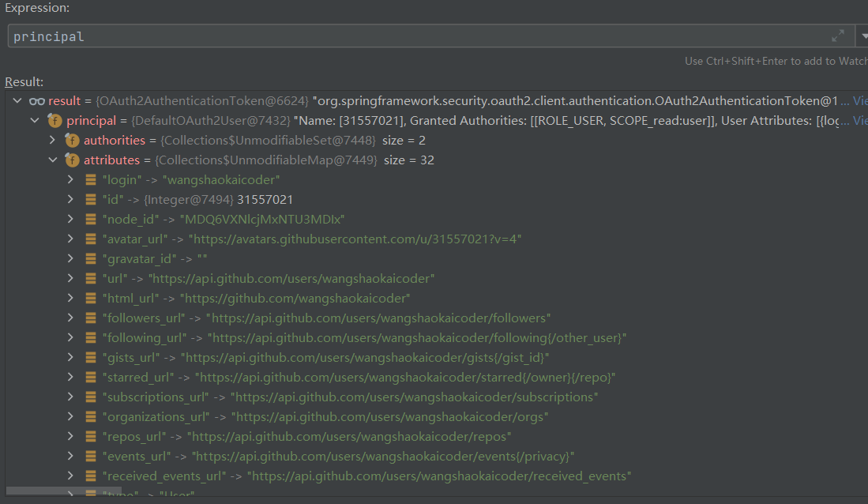
Task: Select the "html_url" entry row
Action: click(x=256, y=299)
